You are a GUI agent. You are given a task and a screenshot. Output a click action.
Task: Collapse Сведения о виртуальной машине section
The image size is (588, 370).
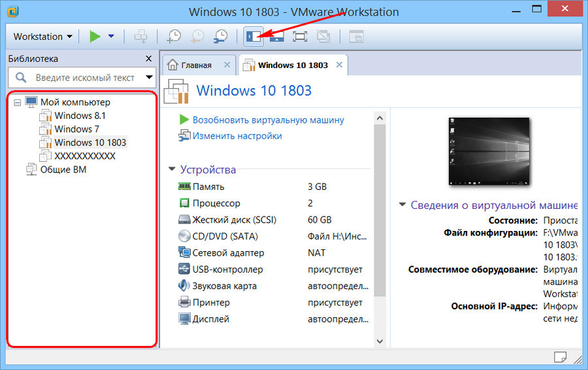point(402,204)
